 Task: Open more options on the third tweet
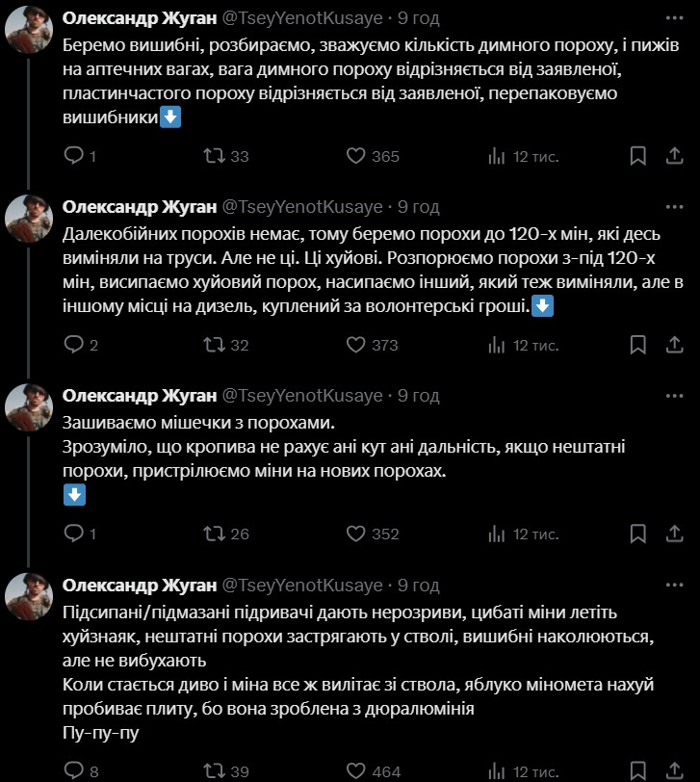pyautogui.click(x=675, y=396)
